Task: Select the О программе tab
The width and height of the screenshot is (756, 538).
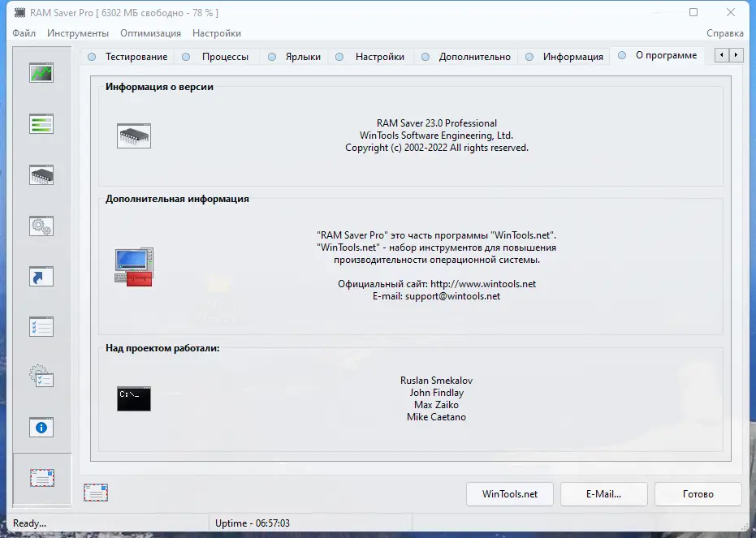Action: click(x=657, y=55)
